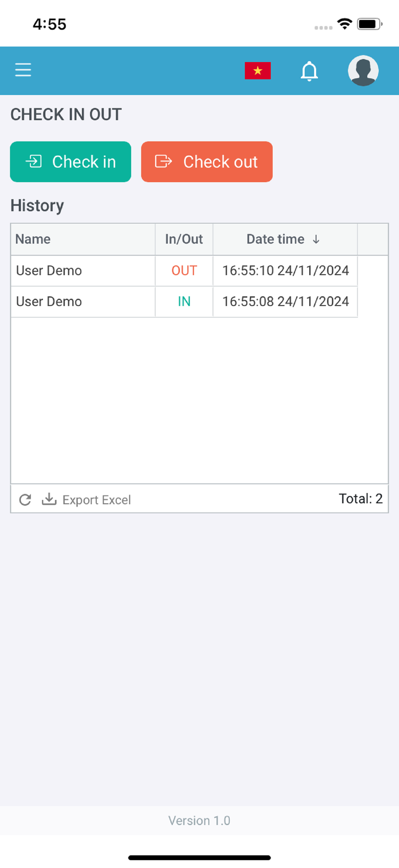Select the 16:55:10 24/11/2024 cell
The image size is (399, 868).
pos(285,271)
